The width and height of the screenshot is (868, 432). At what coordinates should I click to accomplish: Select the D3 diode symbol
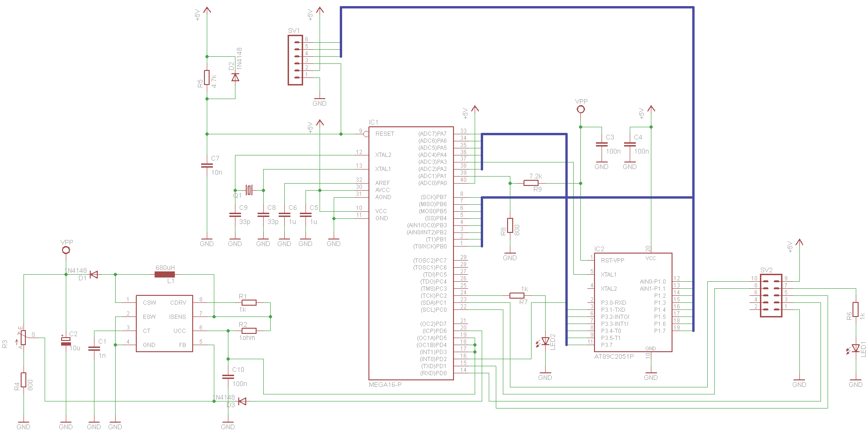(242, 401)
